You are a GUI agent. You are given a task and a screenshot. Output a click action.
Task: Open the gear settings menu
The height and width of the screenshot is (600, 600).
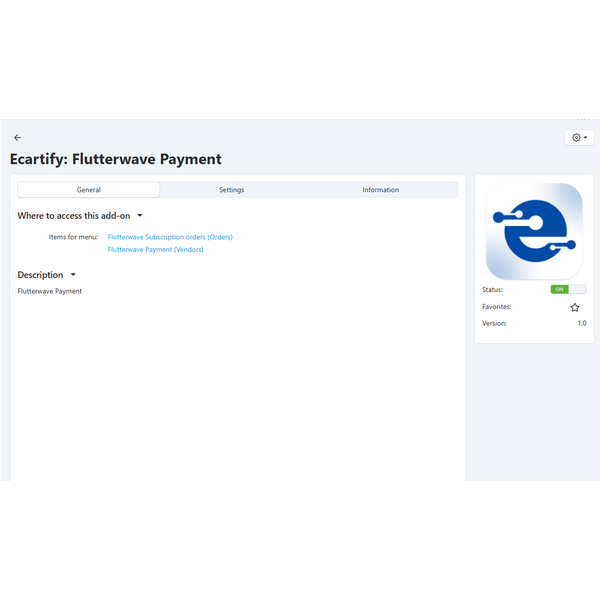579,138
